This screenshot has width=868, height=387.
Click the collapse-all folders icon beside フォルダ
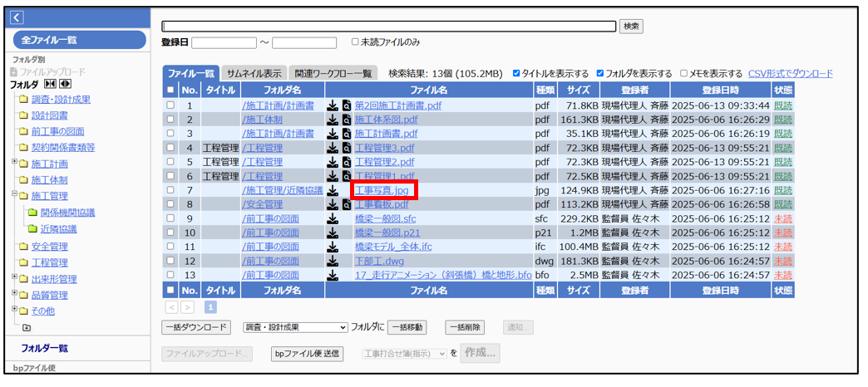(50, 84)
